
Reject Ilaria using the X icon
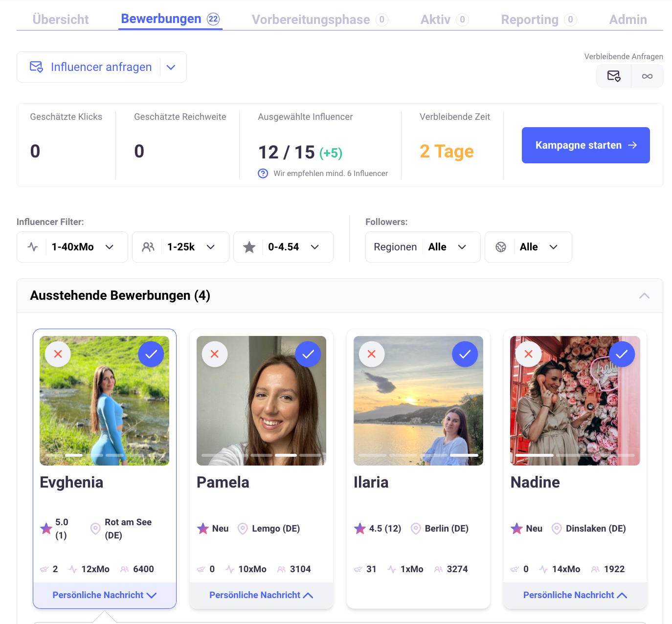372,354
